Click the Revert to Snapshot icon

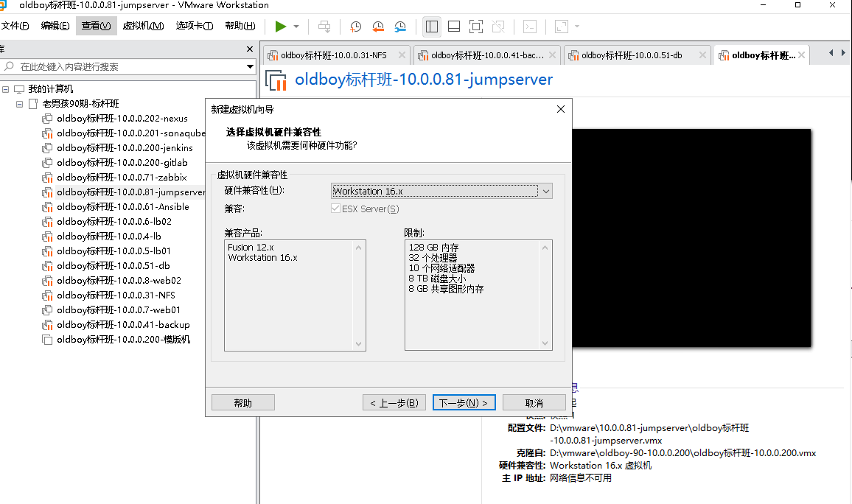point(378,26)
